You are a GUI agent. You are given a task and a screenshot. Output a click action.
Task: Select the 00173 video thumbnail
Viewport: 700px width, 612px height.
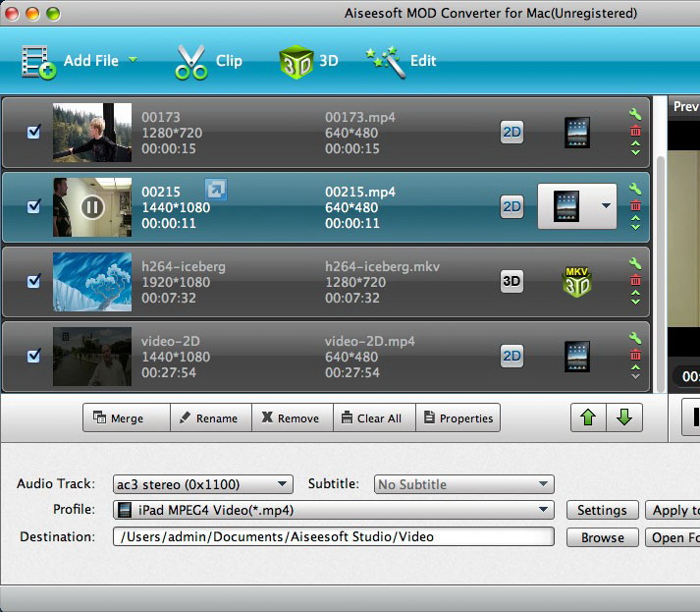pos(92,133)
